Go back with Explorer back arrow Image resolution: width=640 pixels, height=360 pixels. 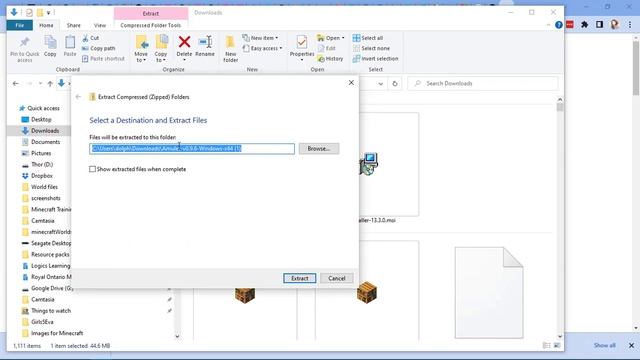(x=16, y=84)
